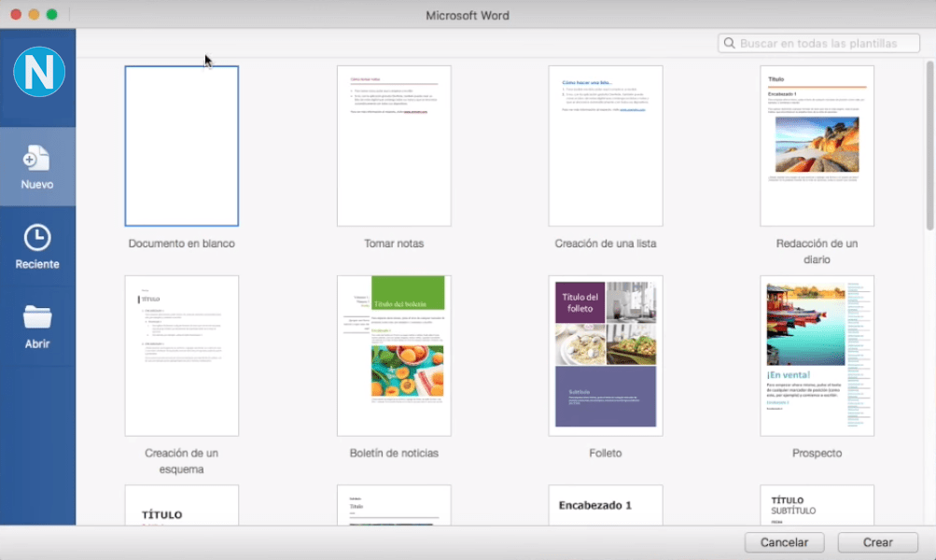This screenshot has height=560, width=936.
Task: Open the Creación de una lista template
Action: tap(605, 145)
